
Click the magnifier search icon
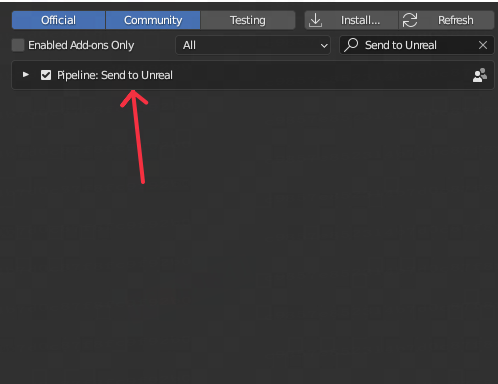point(351,45)
